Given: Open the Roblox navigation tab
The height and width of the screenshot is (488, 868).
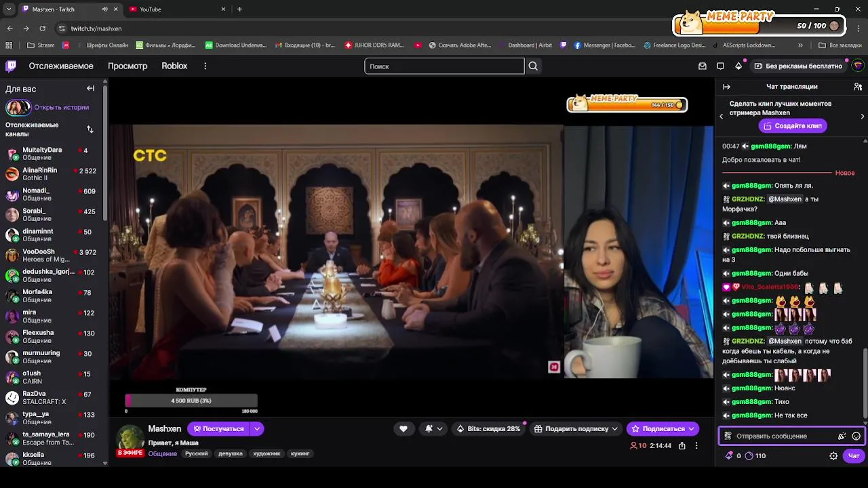Looking at the screenshot, I should 174,66.
